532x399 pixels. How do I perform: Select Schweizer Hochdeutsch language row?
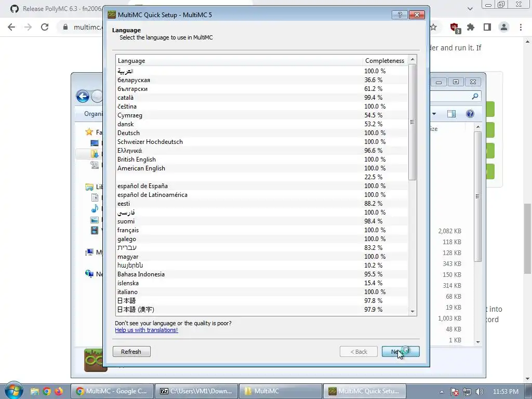pos(262,142)
